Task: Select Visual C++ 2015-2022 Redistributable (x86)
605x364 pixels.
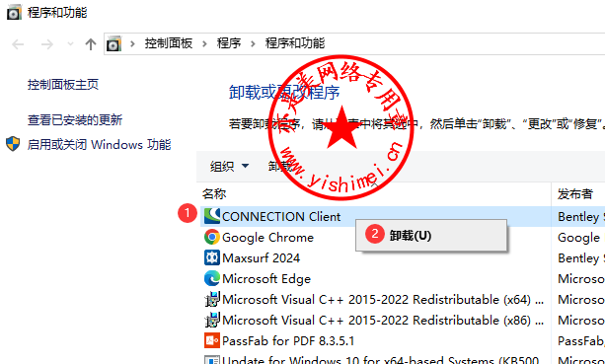Action: (x=383, y=320)
